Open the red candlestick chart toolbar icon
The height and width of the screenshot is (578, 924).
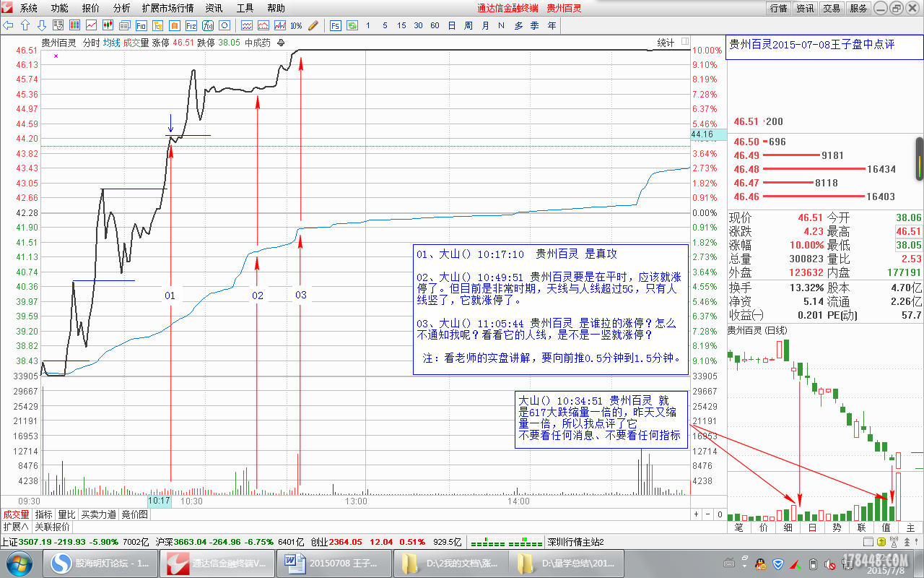pyautogui.click(x=108, y=25)
